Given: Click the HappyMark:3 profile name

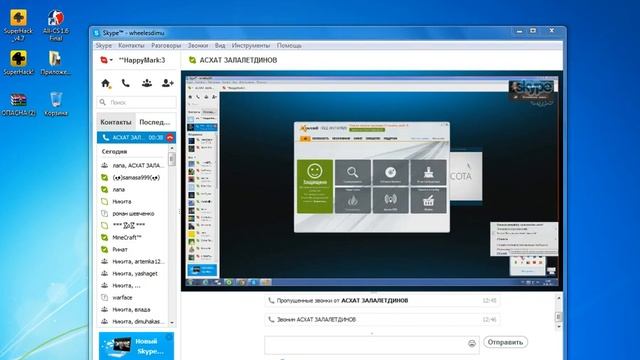Looking at the screenshot, I should [142, 60].
